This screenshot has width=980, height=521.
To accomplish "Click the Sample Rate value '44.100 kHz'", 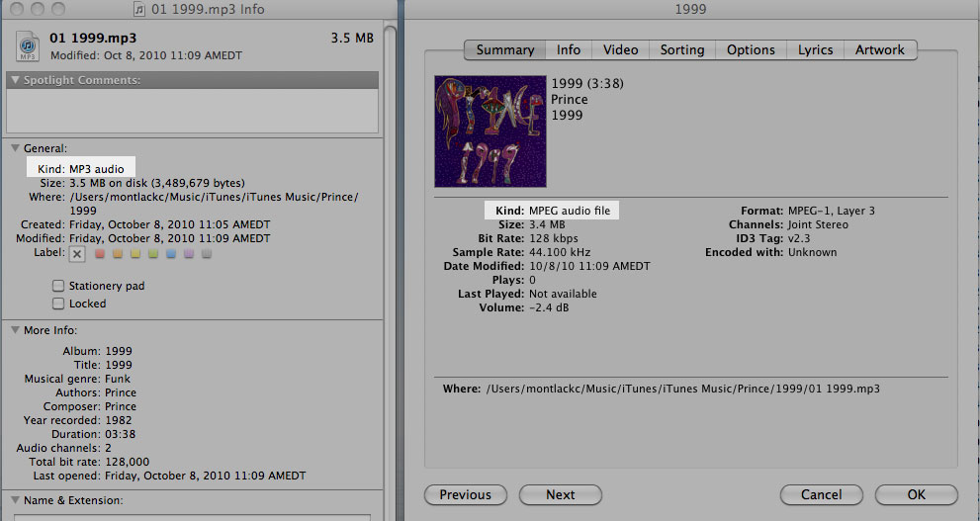I will (560, 252).
